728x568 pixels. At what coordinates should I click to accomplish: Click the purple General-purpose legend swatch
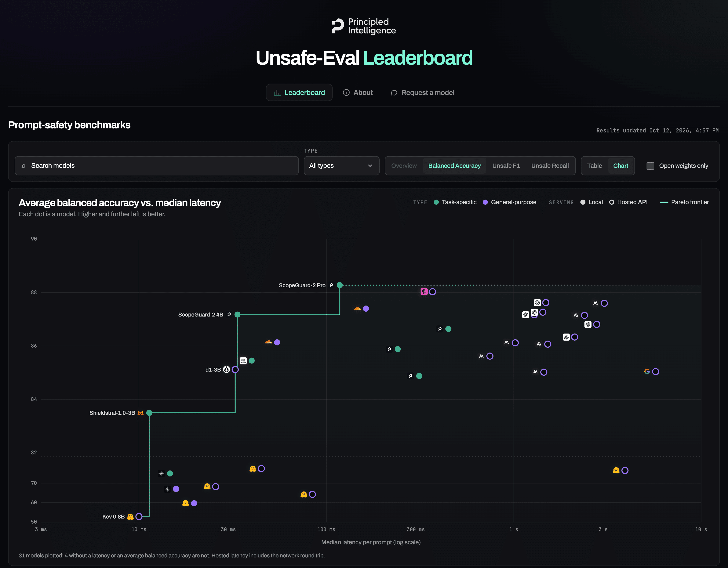point(485,202)
